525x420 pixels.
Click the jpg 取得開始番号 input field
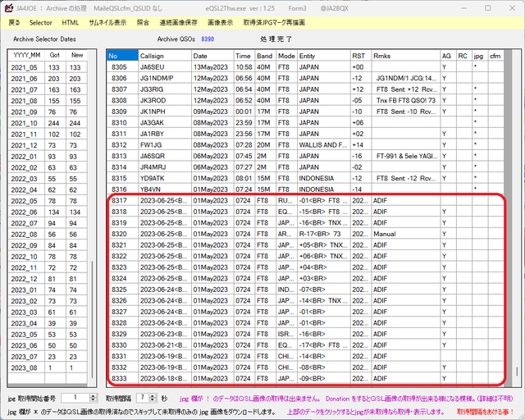pyautogui.click(x=75, y=398)
